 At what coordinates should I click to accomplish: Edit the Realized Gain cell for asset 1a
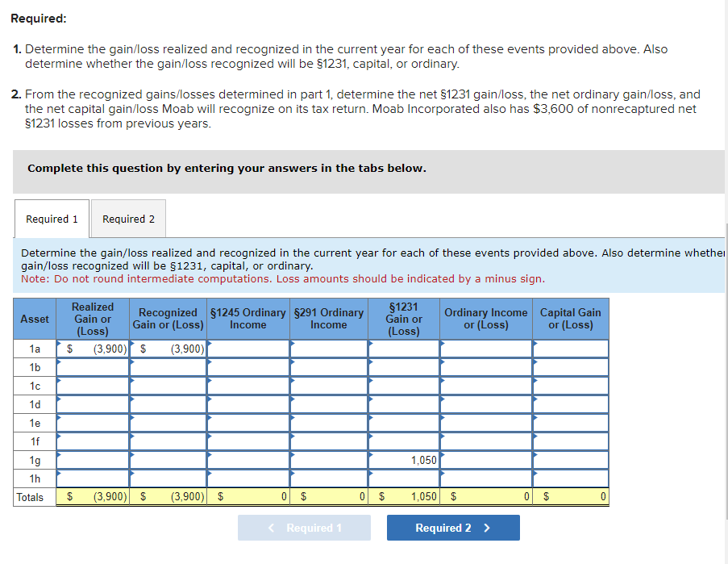pyautogui.click(x=93, y=349)
